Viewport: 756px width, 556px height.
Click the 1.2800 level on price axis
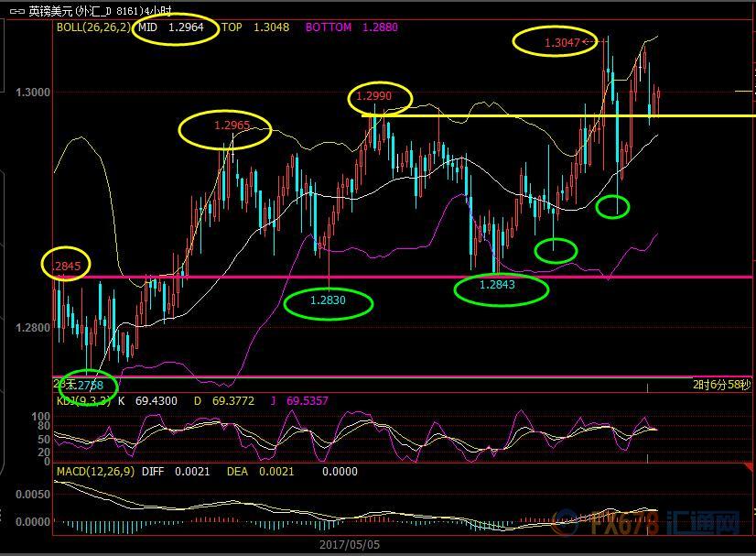click(x=33, y=328)
